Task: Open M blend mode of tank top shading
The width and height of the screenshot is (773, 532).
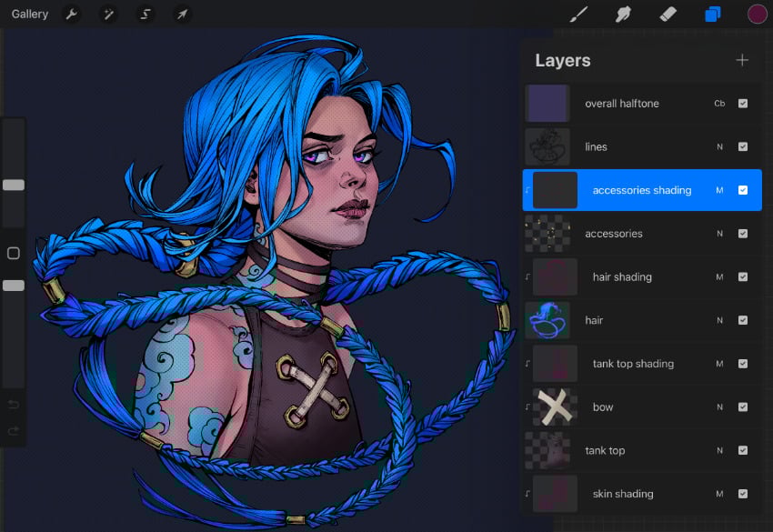Action: pyautogui.click(x=719, y=364)
